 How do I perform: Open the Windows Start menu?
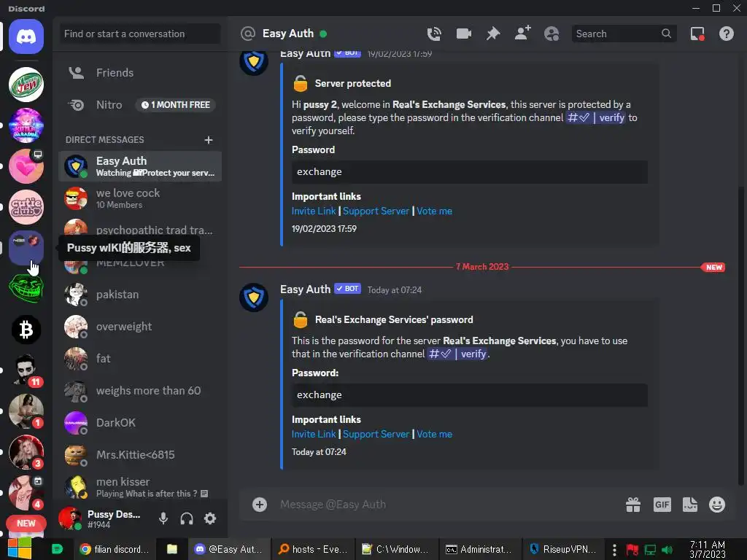pyautogui.click(x=19, y=549)
